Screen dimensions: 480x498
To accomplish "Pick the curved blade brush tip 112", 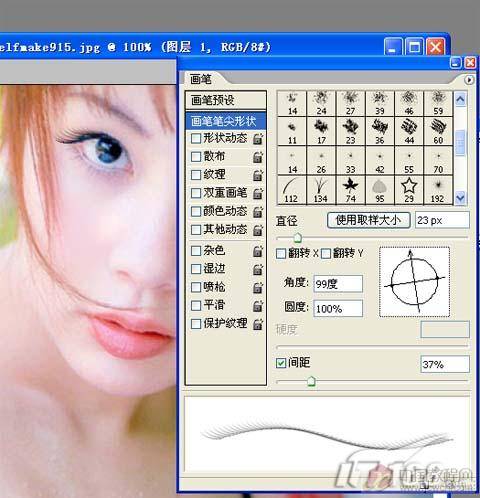I will click(x=292, y=190).
